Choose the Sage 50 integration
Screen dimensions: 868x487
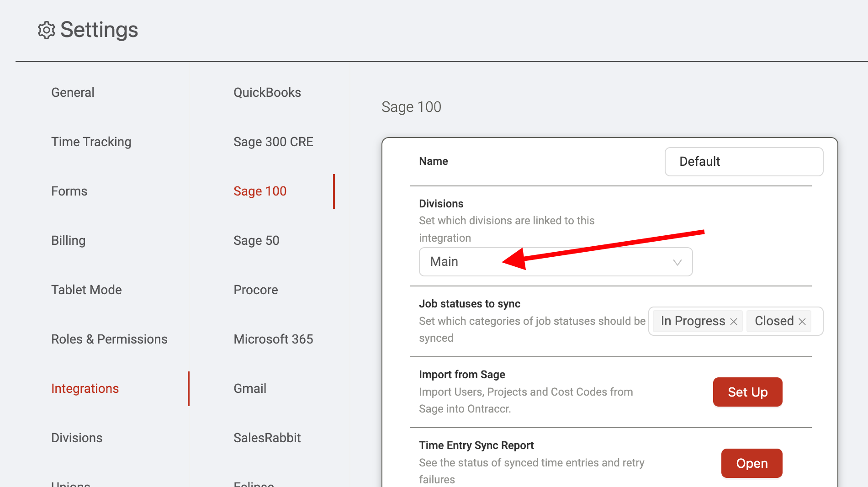point(256,240)
